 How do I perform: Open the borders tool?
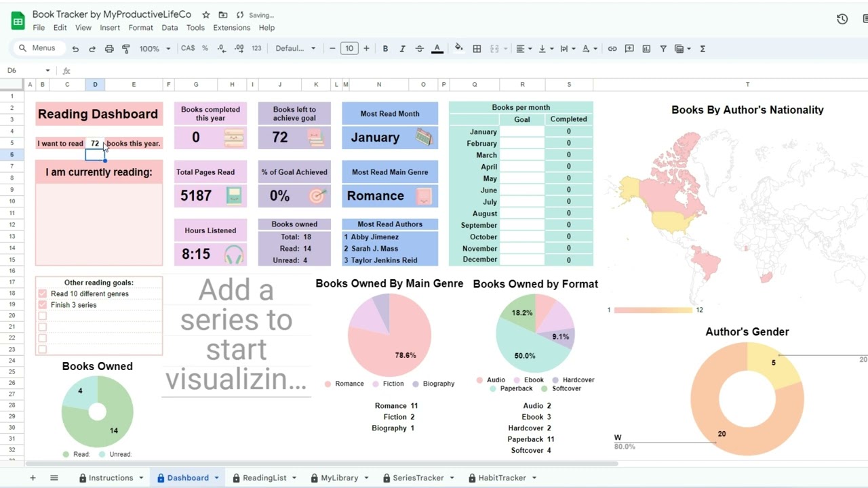pos(477,49)
